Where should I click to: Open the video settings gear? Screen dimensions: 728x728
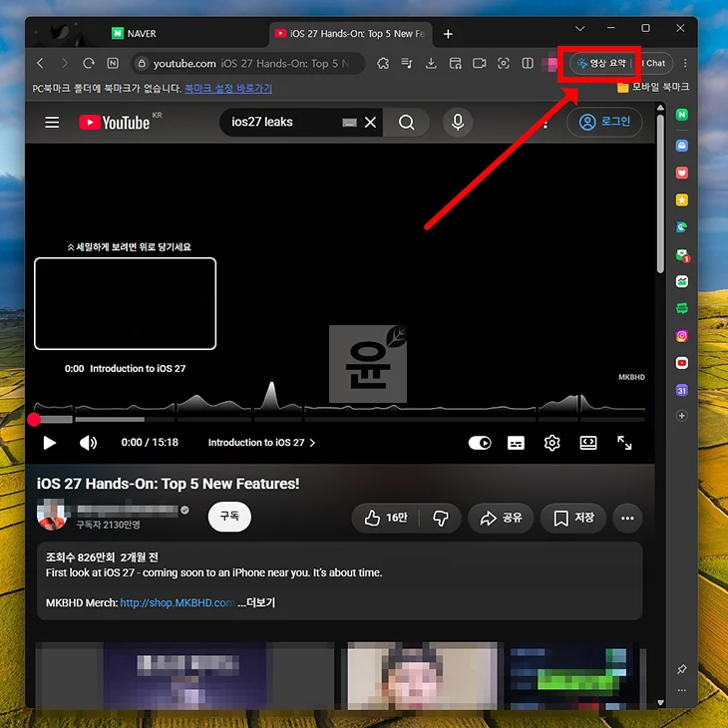tap(551, 443)
